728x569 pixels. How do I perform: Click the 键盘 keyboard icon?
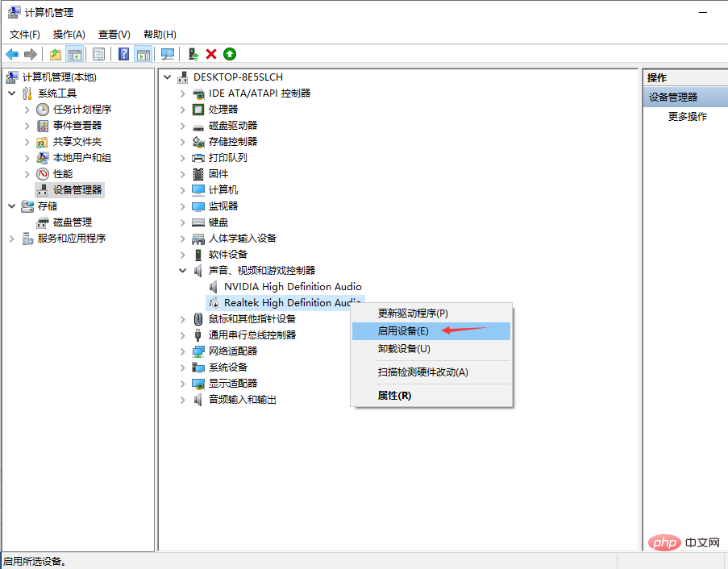click(x=198, y=222)
